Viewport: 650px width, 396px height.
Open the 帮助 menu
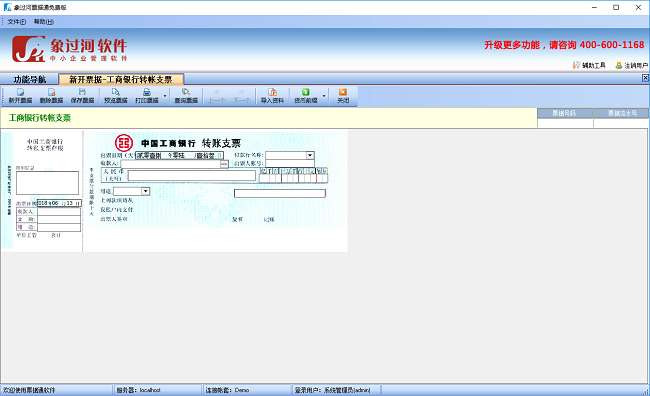pos(44,22)
